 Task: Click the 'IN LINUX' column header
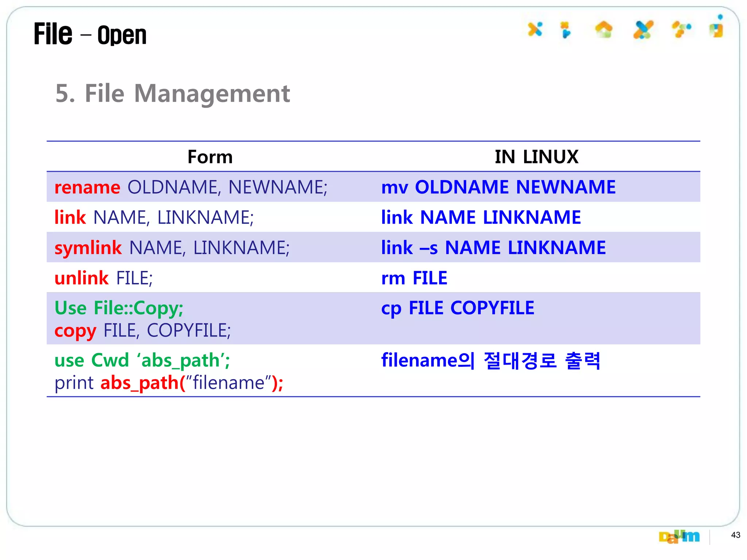click(537, 157)
